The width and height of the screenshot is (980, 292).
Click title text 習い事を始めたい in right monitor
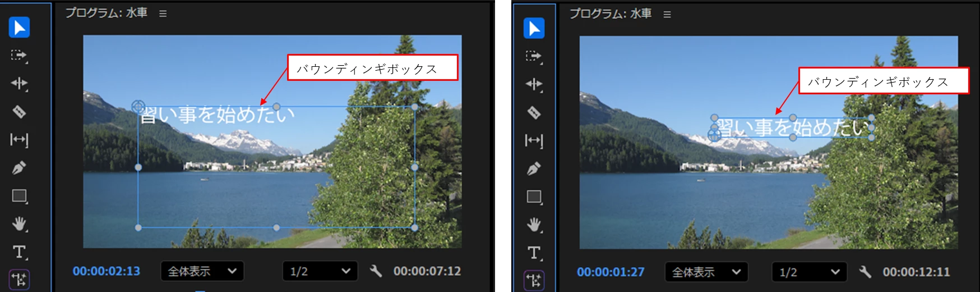click(793, 127)
